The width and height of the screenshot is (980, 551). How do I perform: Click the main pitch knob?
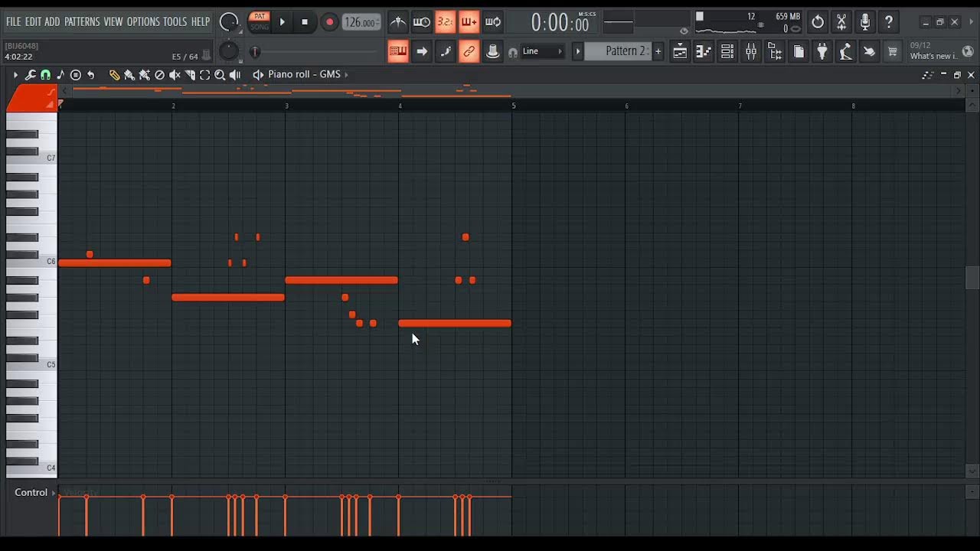(229, 51)
